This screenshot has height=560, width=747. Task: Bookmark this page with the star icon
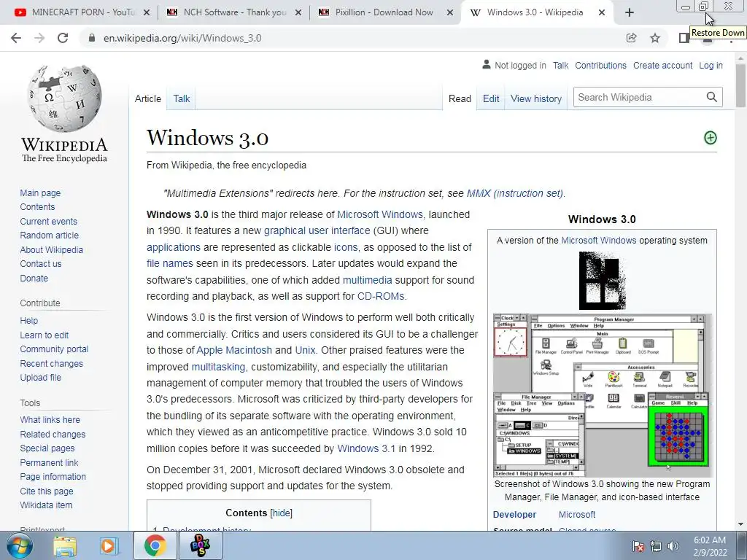pos(655,38)
